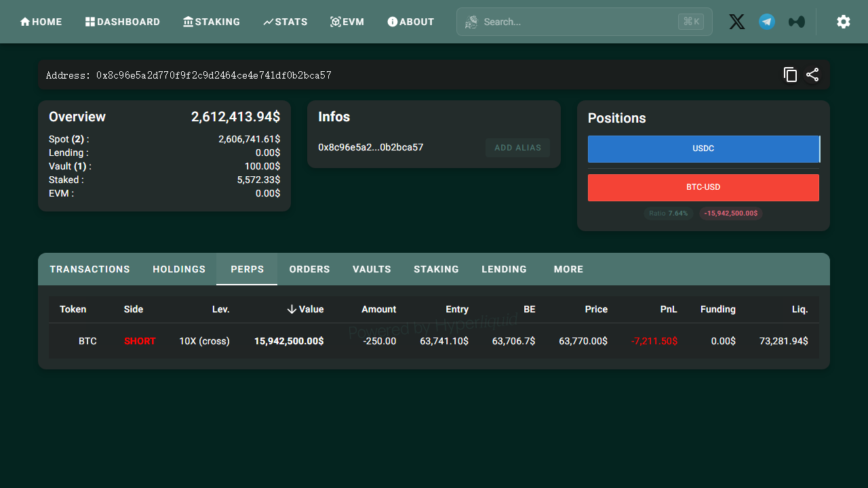Click the 63,770.00$ price cell
Screen dimensions: 868x488
(x=583, y=341)
